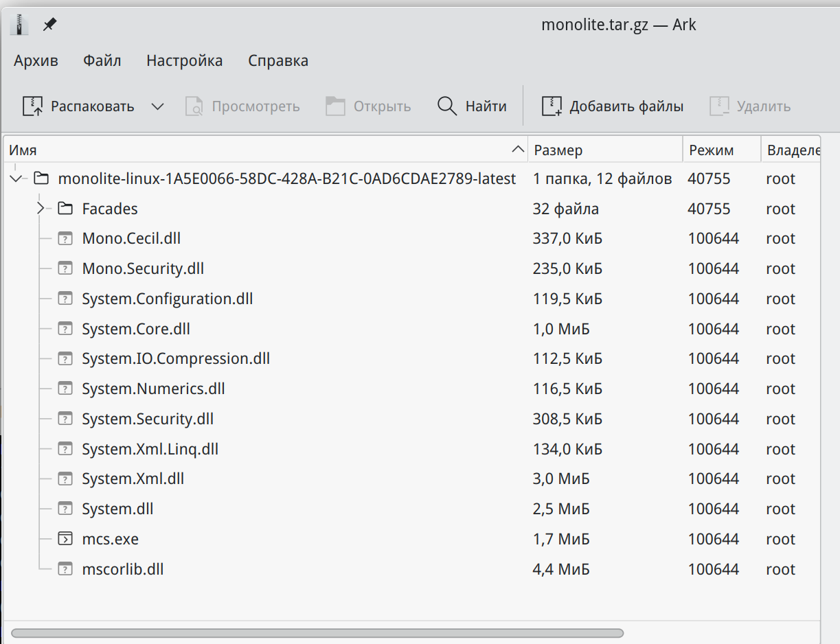Click the Открыть (Open) toolbar icon

(x=335, y=106)
